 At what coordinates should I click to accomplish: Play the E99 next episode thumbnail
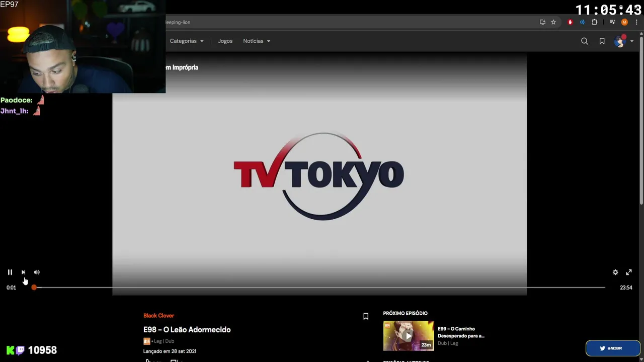tap(408, 335)
